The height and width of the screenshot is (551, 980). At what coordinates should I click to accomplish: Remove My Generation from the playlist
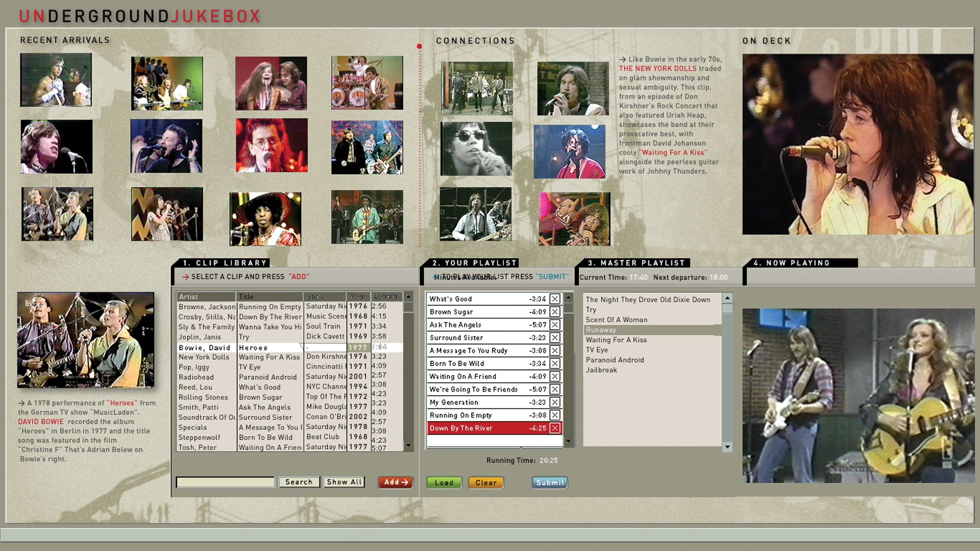point(555,402)
